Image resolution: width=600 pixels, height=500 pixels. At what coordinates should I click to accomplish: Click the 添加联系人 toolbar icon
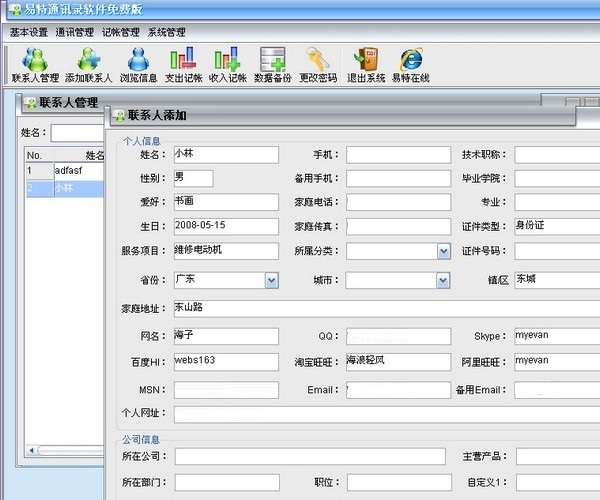(x=88, y=64)
